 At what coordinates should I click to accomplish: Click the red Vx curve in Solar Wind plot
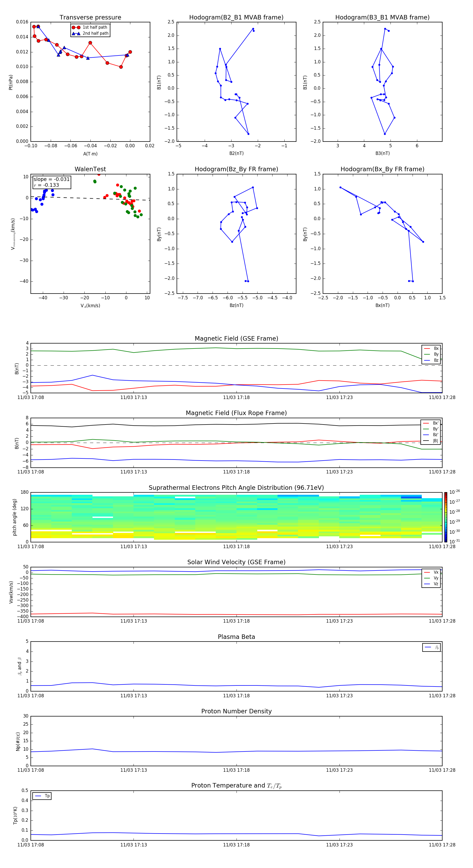(x=236, y=615)
